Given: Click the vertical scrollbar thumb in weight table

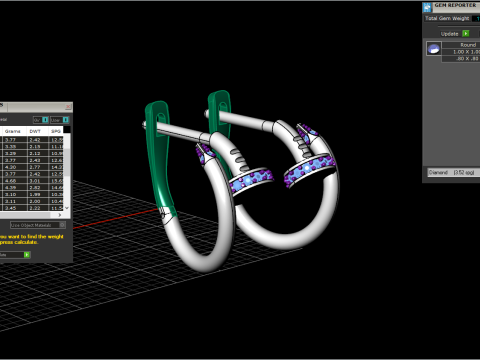Looking at the screenshot, I should click(67, 162).
